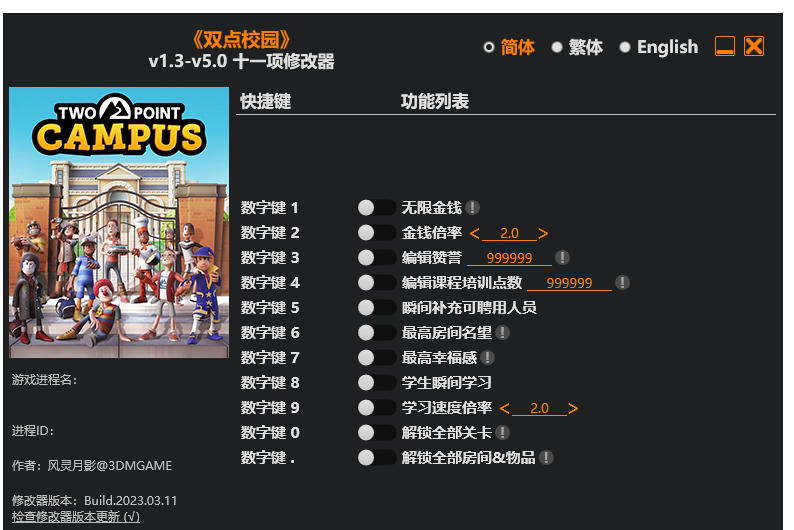Close the trainer with orange X
794x530 pixels.
pyautogui.click(x=754, y=46)
